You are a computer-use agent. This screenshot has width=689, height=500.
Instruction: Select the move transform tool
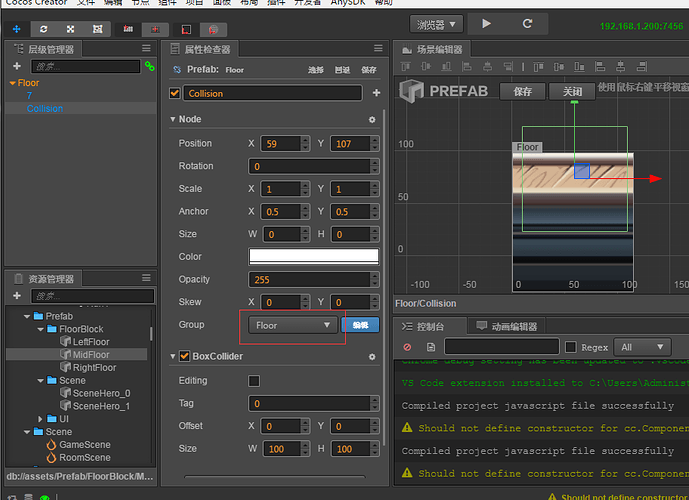(16, 28)
